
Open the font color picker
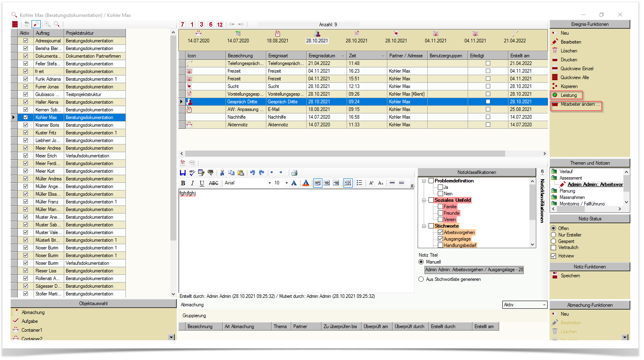pyautogui.click(x=306, y=183)
